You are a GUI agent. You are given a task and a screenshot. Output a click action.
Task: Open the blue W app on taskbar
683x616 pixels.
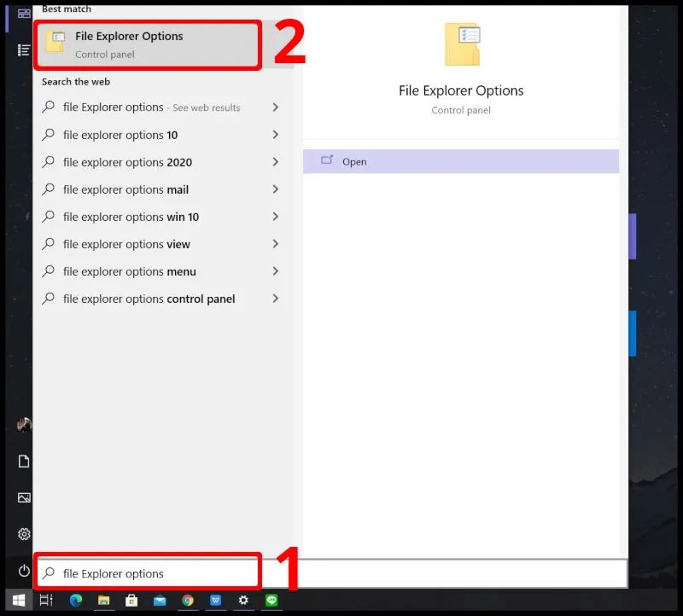[x=216, y=601]
